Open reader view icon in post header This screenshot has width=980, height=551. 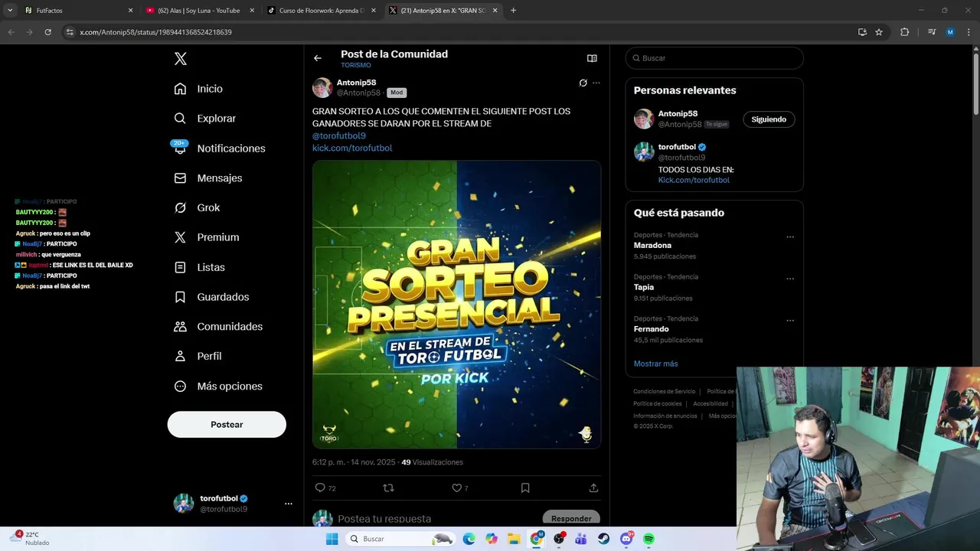592,58
